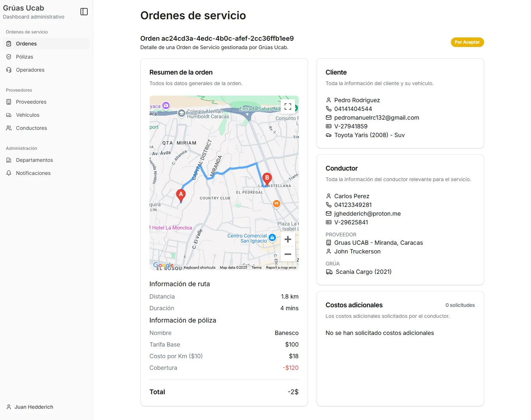Viewport: 531px width, 420px height.
Task: Click the Operadores headset icon
Action: (x=9, y=70)
